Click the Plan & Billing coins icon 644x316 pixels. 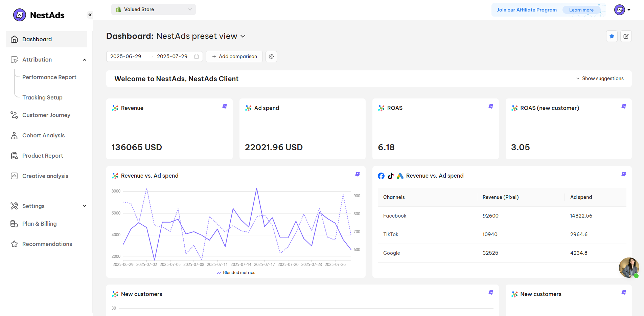[14, 224]
